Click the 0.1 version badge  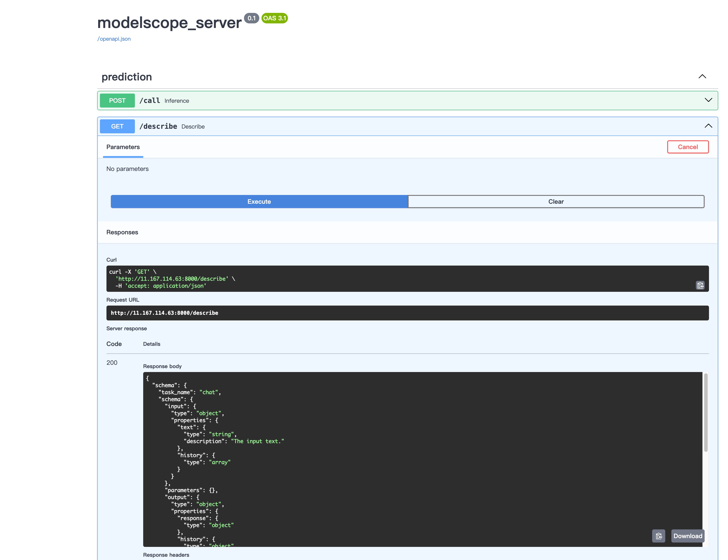click(x=252, y=18)
